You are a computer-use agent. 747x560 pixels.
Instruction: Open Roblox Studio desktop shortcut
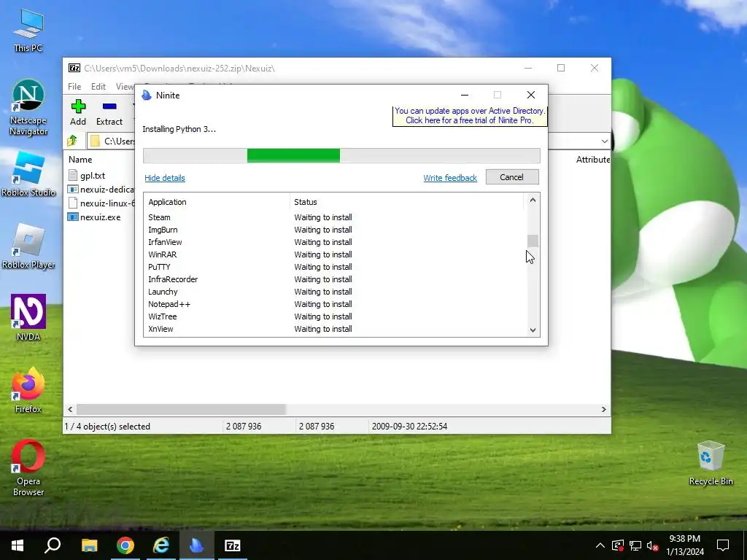(x=28, y=174)
